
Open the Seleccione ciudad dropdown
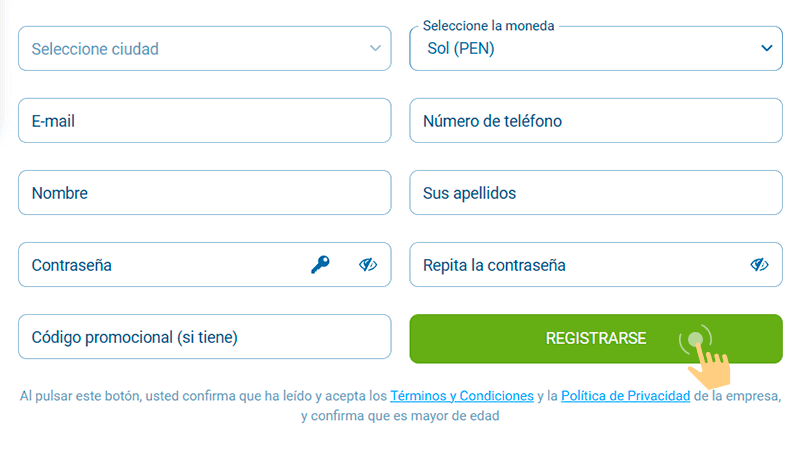[190, 48]
